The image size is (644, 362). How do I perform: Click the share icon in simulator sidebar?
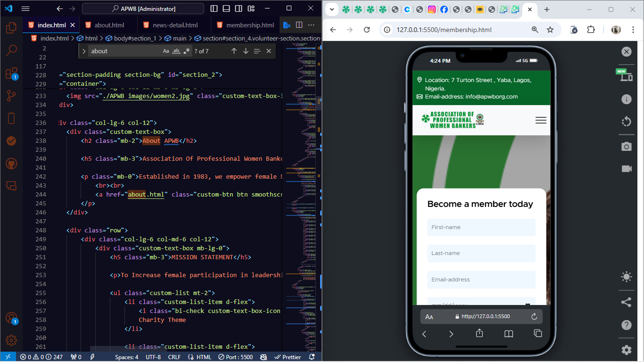tap(626, 302)
